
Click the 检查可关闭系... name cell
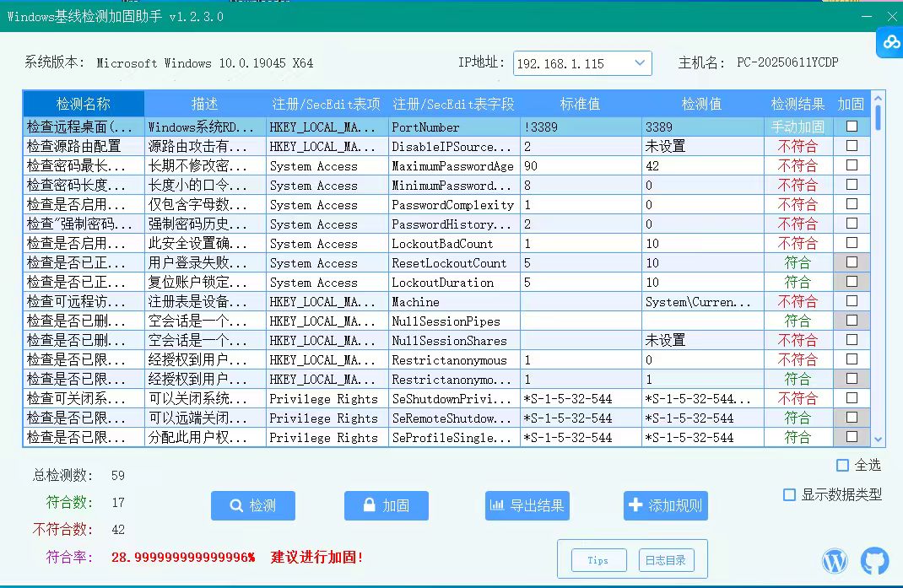[x=84, y=398]
